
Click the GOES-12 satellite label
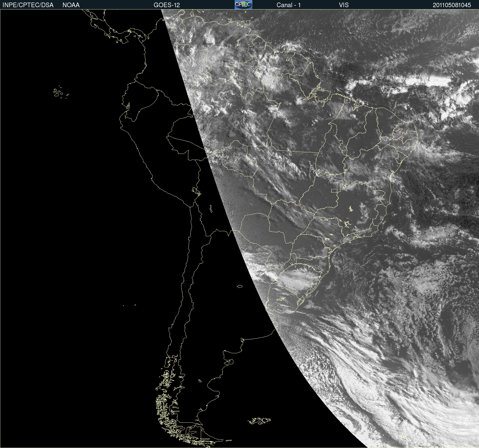point(167,5)
